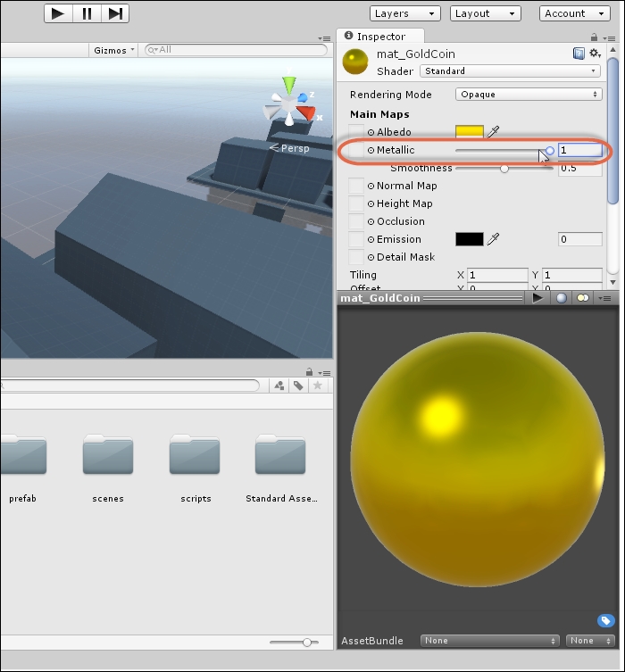Pick the Detail Mask texture selector circle
Viewport: 625px width, 672px height.
tap(371, 258)
